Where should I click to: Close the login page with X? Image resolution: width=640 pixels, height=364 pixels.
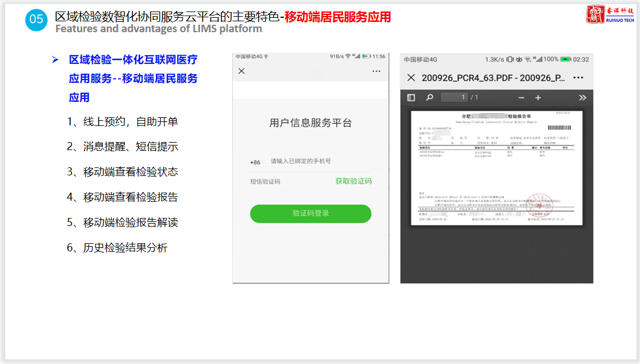click(242, 71)
